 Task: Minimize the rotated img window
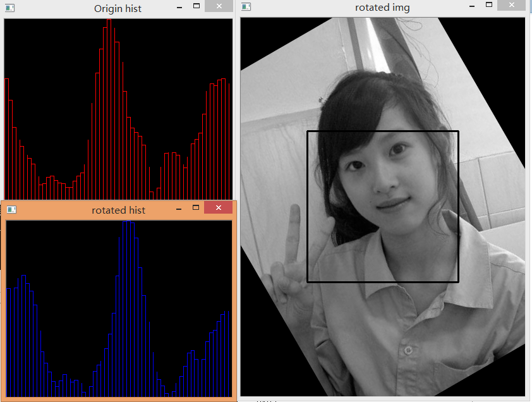[x=470, y=7]
